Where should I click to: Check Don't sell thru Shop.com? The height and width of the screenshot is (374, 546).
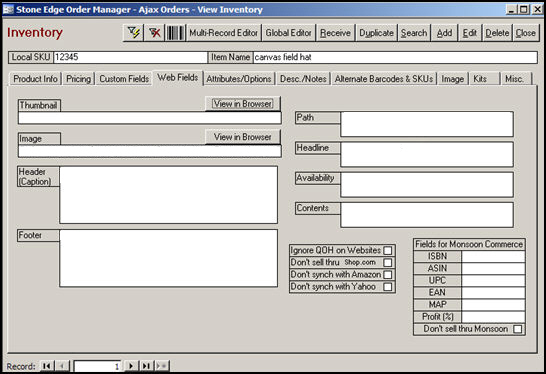point(388,262)
